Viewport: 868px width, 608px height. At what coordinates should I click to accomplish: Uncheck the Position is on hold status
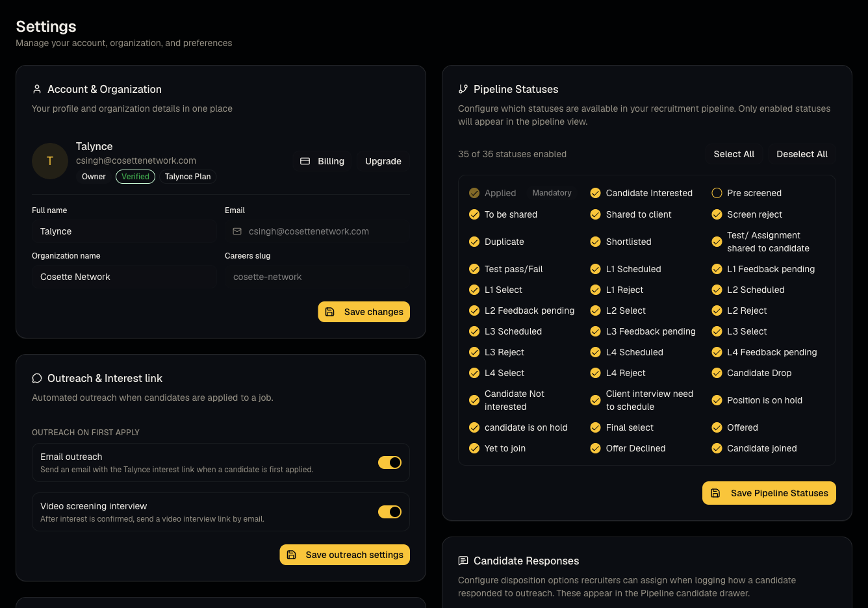717,400
